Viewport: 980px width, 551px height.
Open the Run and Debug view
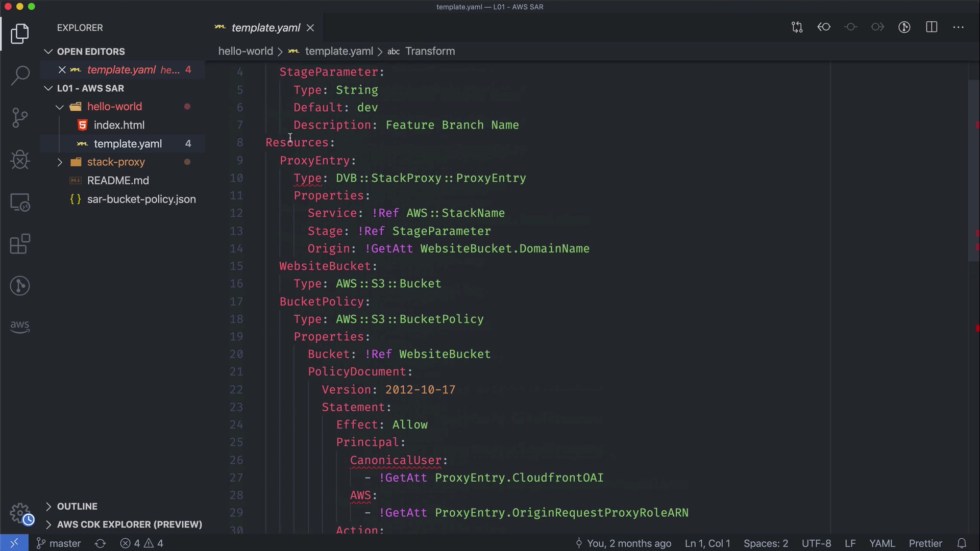20,160
